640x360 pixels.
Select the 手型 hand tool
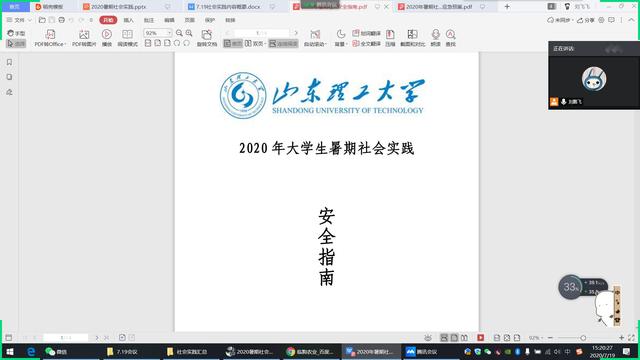click(16, 33)
